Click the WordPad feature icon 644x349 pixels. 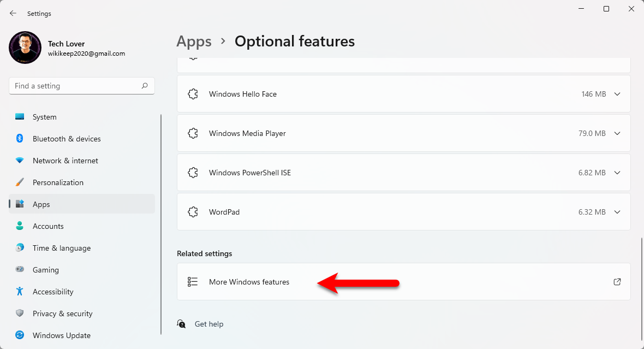193,212
